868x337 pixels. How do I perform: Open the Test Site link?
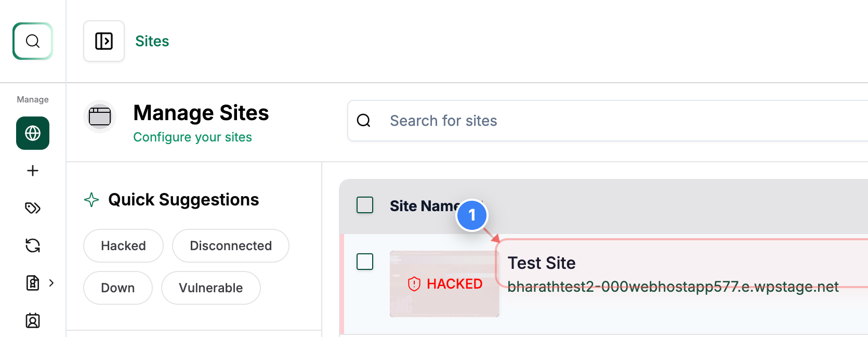pyautogui.click(x=542, y=263)
